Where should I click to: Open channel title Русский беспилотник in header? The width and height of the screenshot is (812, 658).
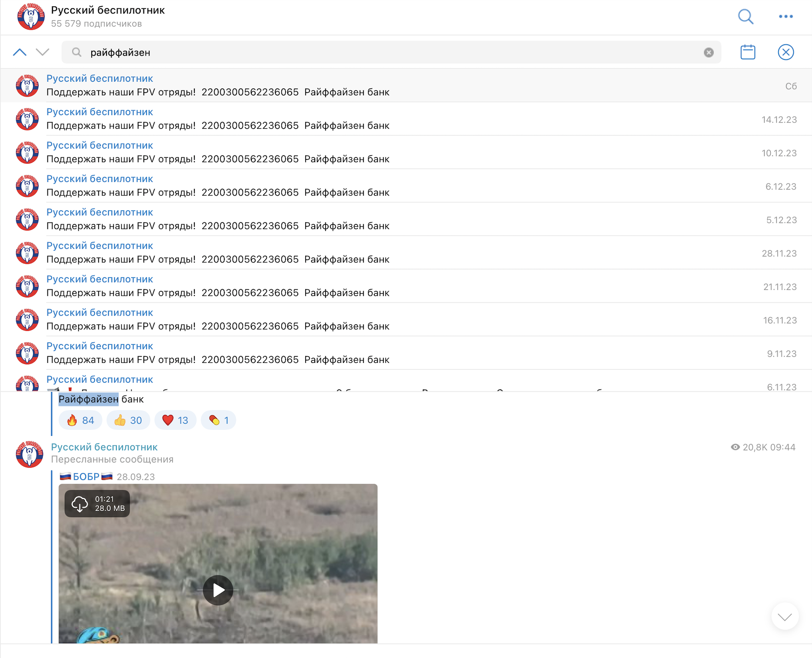click(x=108, y=10)
